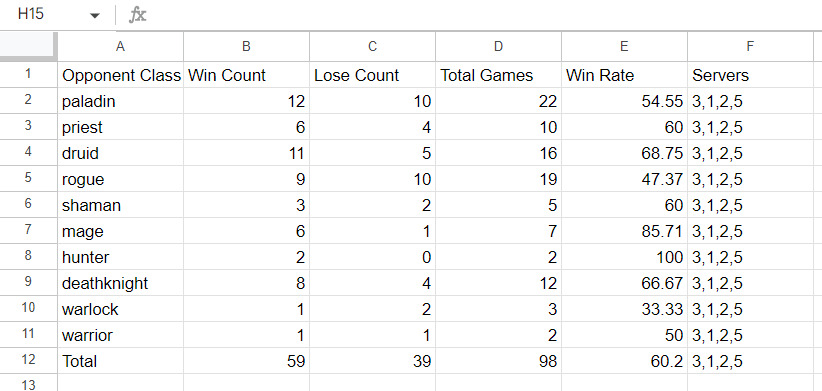This screenshot has height=391, width=822.
Task: Select hunter win rate cell showing 100
Action: click(x=624, y=257)
